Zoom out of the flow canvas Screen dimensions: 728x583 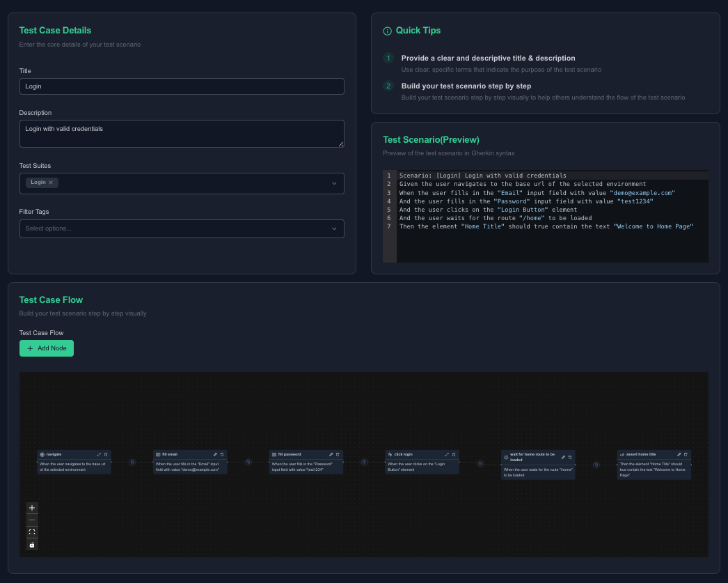(32, 519)
